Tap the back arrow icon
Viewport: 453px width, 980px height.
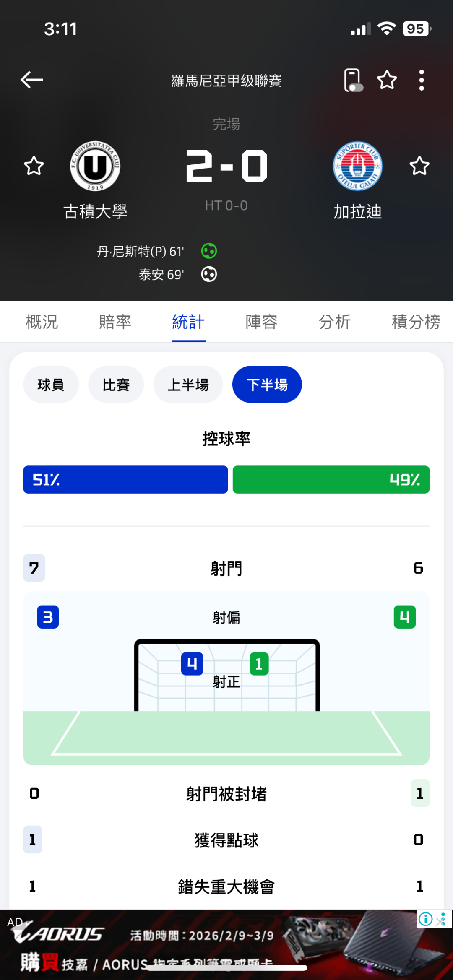click(32, 80)
